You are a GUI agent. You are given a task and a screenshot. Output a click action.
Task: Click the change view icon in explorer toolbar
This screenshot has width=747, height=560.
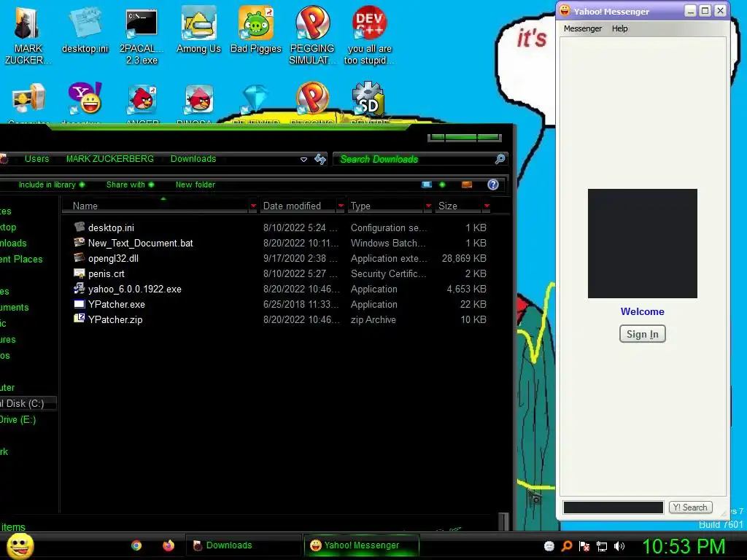[x=427, y=184]
